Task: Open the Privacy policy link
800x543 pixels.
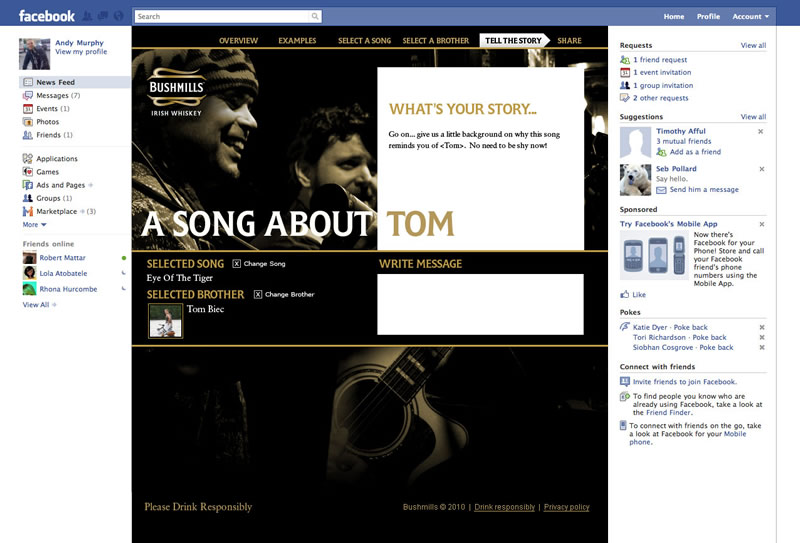Action: (x=566, y=507)
